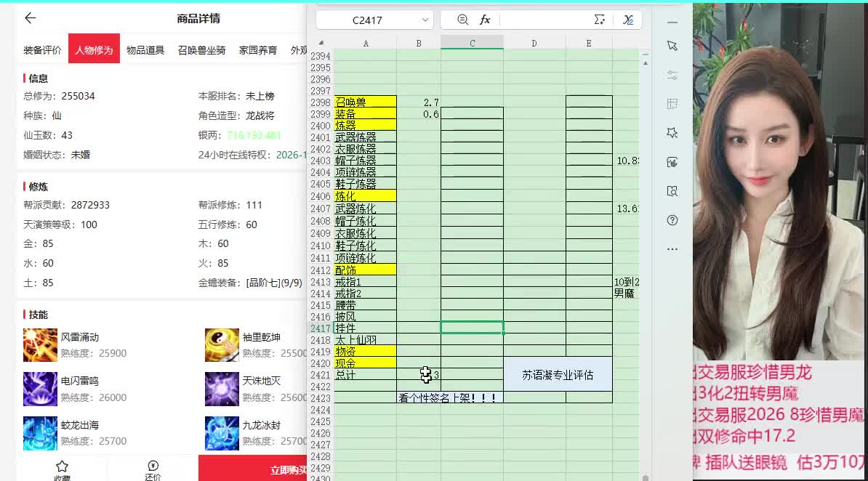The width and height of the screenshot is (868, 481).
Task: Open the 家园养育 tab
Action: click(x=258, y=50)
